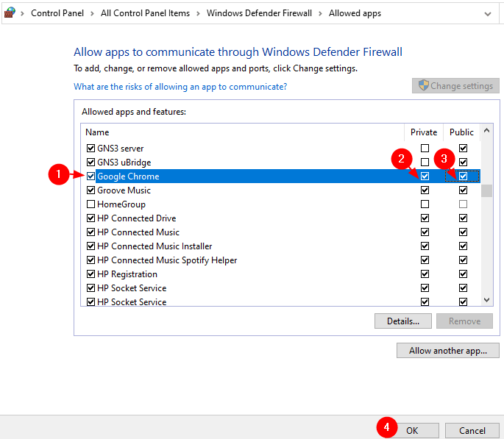Click the shield icon on Change settings
504x439 pixels.
(x=423, y=86)
